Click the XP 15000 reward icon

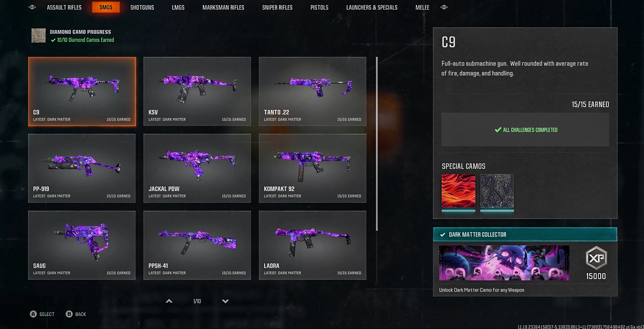tap(596, 258)
